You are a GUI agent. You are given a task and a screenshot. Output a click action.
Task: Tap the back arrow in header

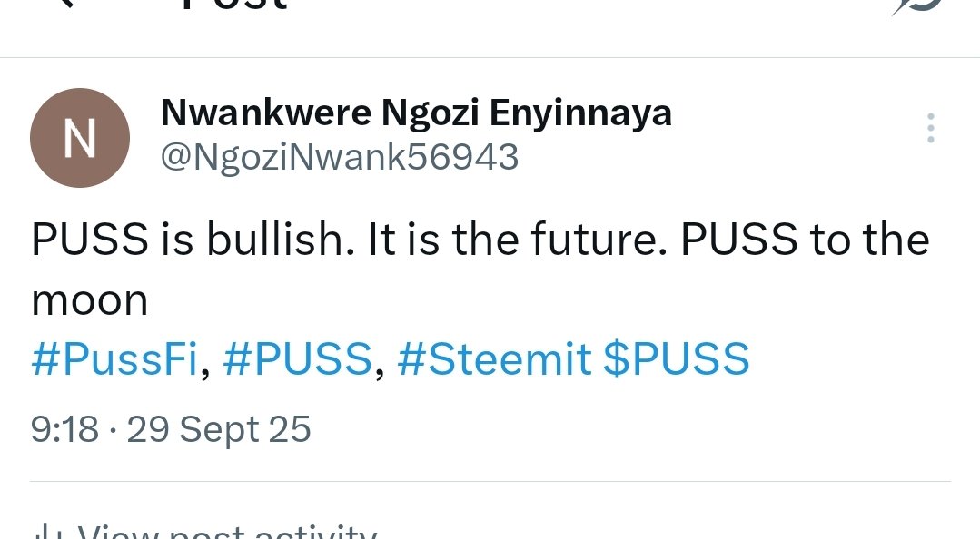click(x=64, y=5)
